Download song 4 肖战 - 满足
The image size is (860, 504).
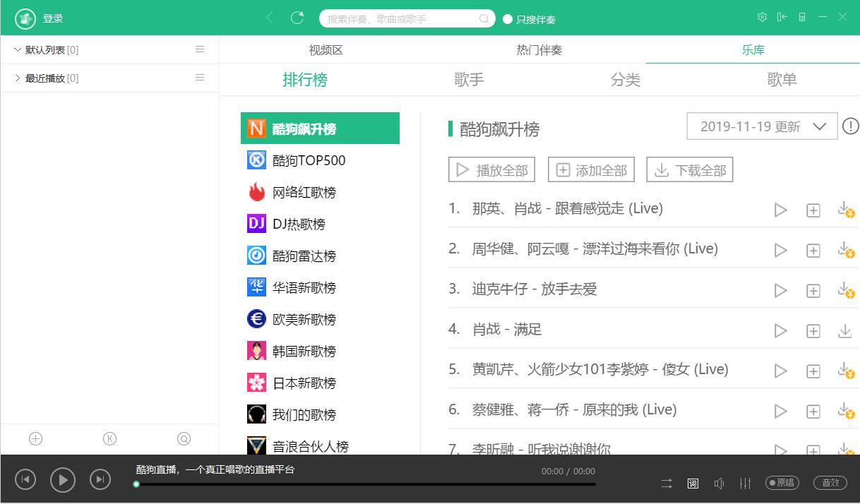tap(844, 330)
